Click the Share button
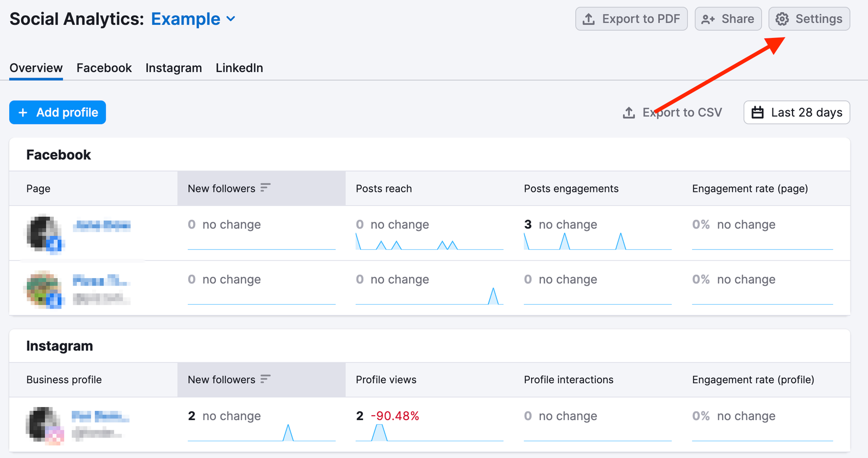The image size is (868, 458). point(728,19)
